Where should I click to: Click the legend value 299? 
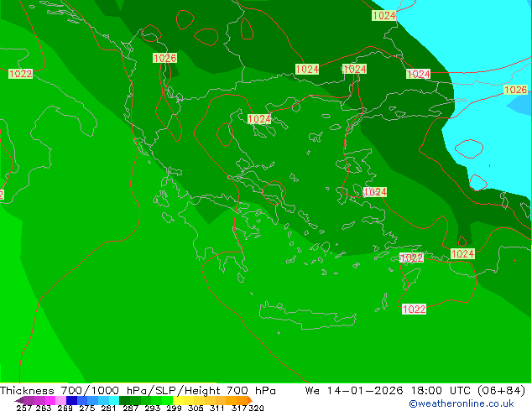pos(174,408)
